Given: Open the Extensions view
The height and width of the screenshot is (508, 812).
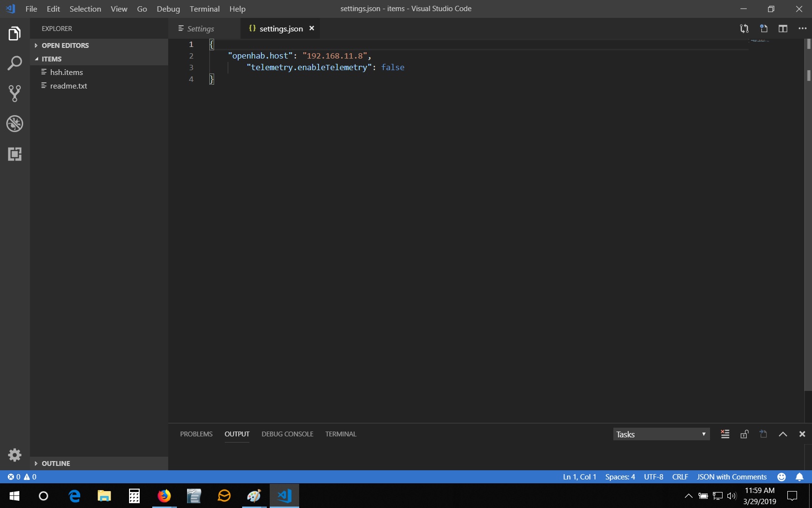Looking at the screenshot, I should [x=14, y=154].
